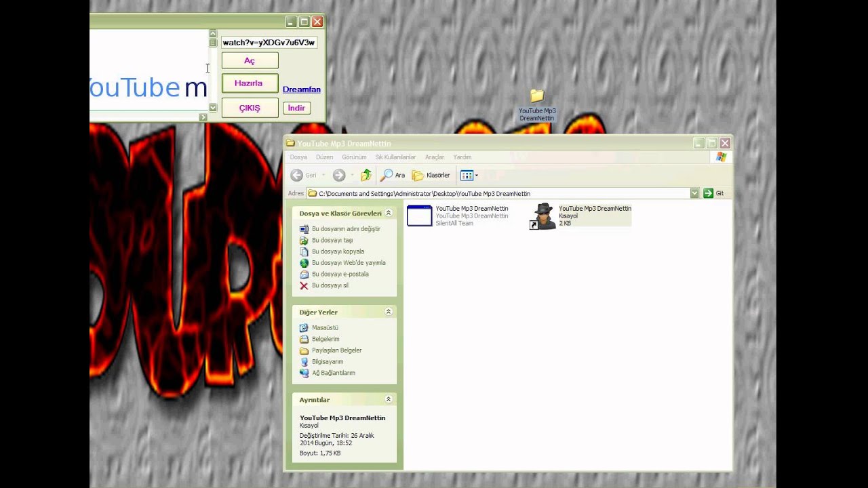The image size is (868, 488).
Task: Open the Dosya menu
Action: click(x=298, y=157)
